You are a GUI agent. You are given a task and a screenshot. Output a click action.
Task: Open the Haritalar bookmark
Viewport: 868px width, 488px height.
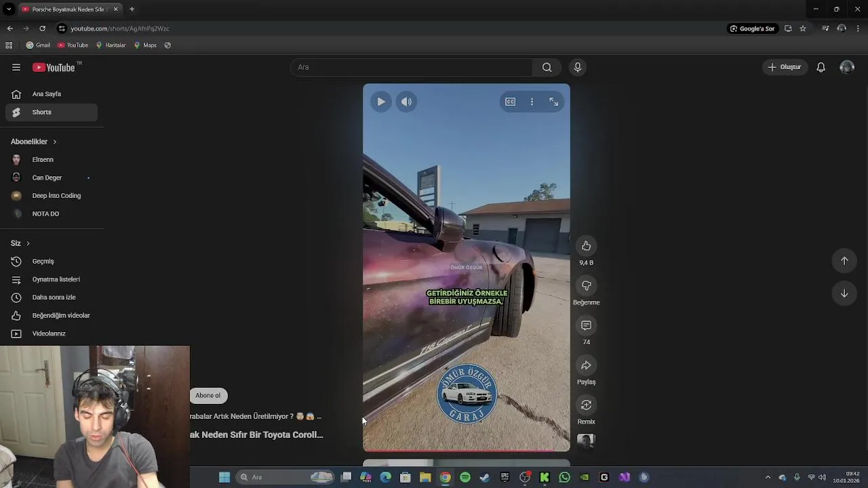pos(111,45)
